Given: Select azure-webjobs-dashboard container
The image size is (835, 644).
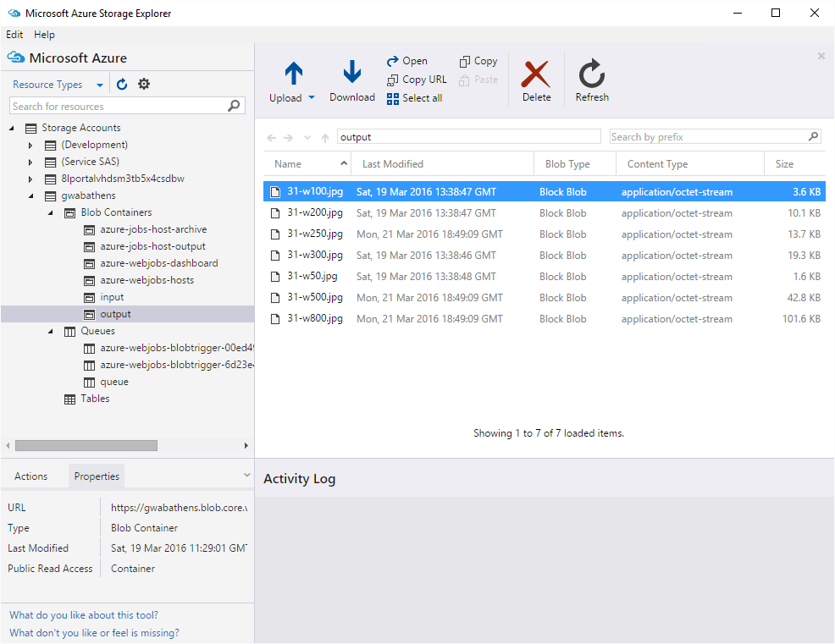Looking at the screenshot, I should point(158,263).
